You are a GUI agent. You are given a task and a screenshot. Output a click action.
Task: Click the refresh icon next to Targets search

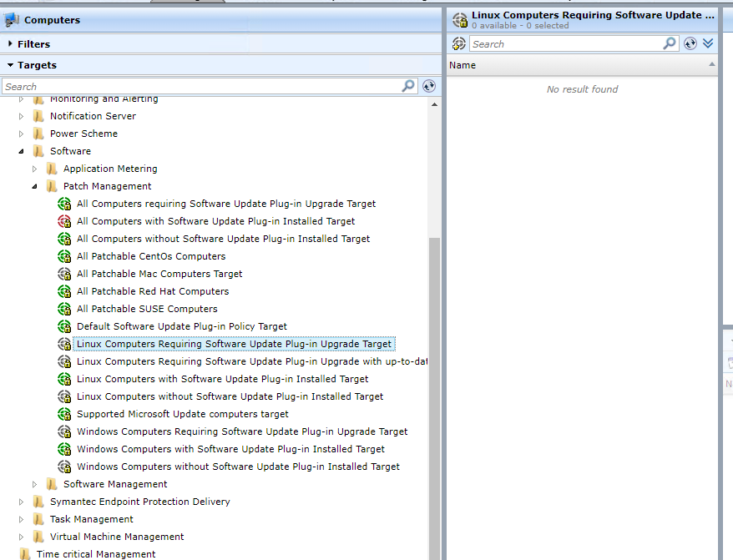click(429, 86)
